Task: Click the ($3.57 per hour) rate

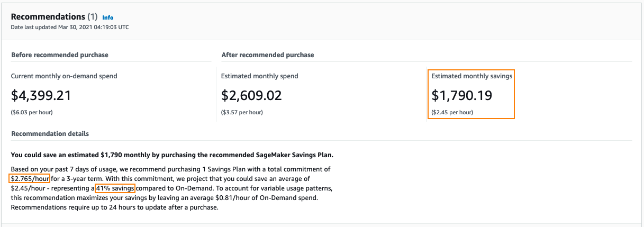Action: click(x=242, y=112)
